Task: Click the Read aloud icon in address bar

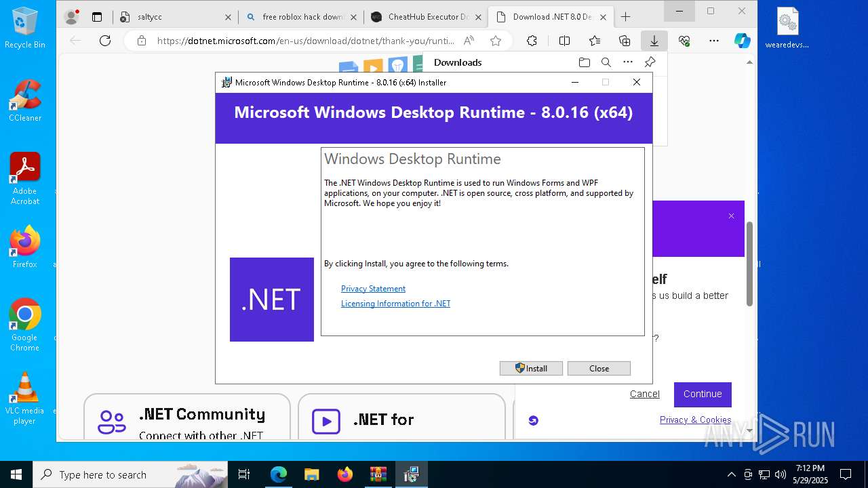Action: [469, 41]
